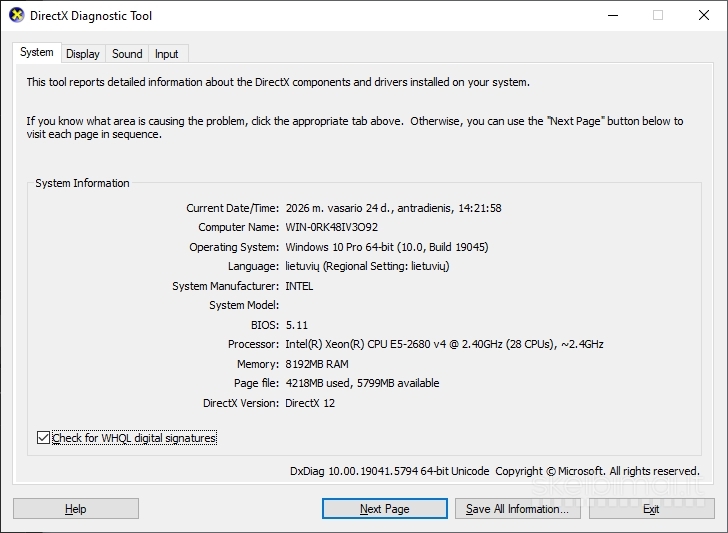Click the Computer Name value WIN-0RK48IV3O92
This screenshot has height=533, width=728.
(331, 227)
